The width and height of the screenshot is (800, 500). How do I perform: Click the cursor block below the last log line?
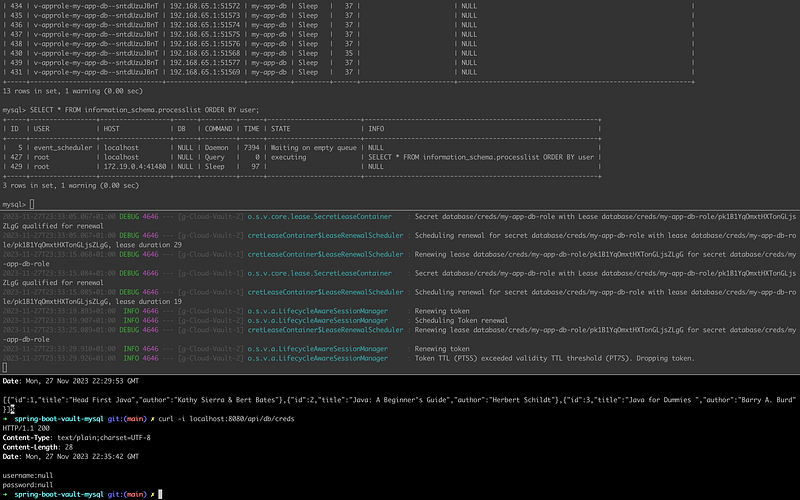5,367
